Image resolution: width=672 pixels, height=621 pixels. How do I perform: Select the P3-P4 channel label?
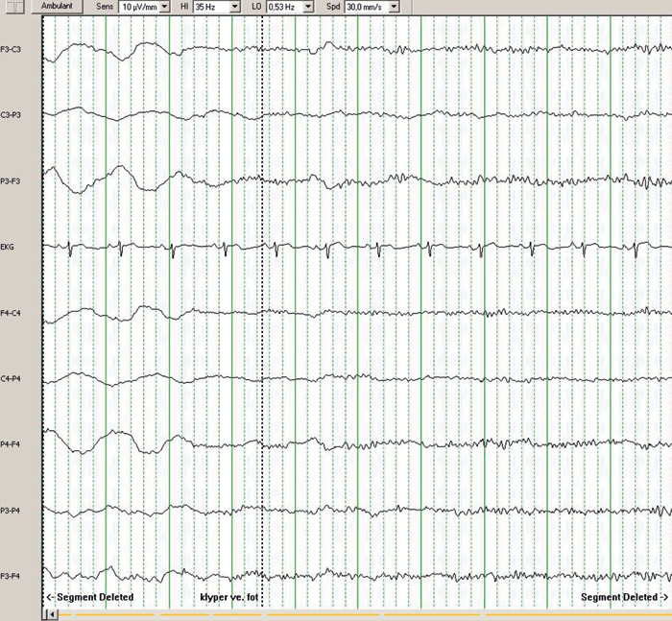(12, 511)
